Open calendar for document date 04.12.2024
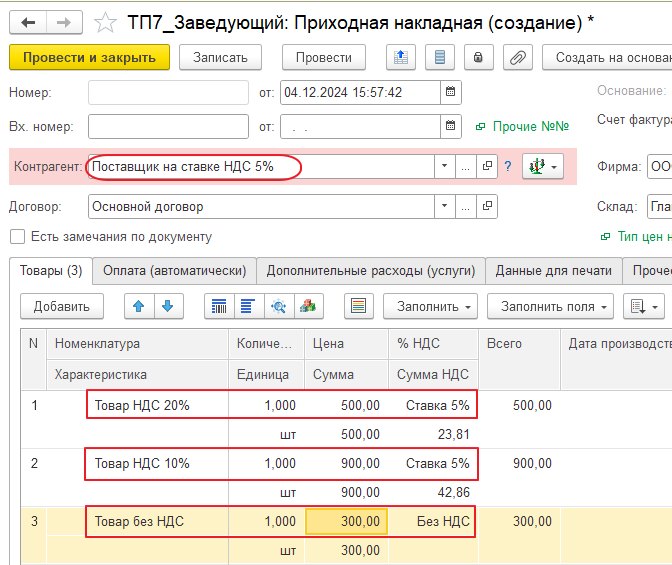The width and height of the screenshot is (672, 565). [450, 92]
